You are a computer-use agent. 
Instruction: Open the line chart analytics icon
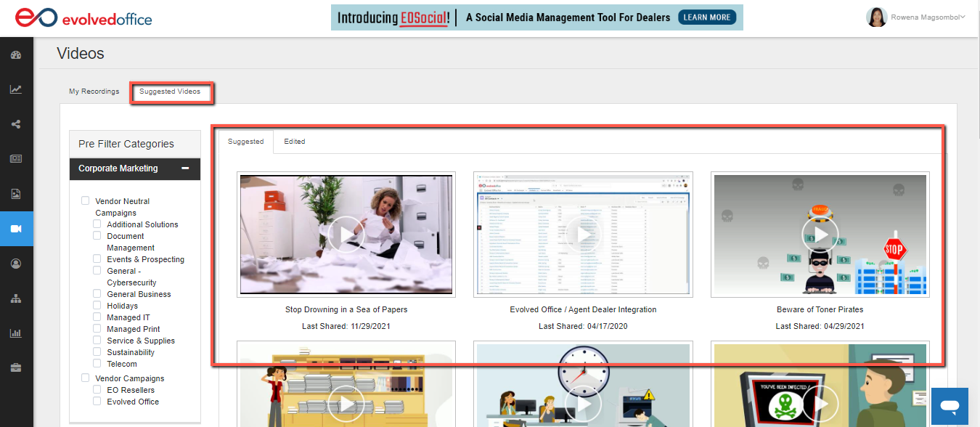point(16,89)
